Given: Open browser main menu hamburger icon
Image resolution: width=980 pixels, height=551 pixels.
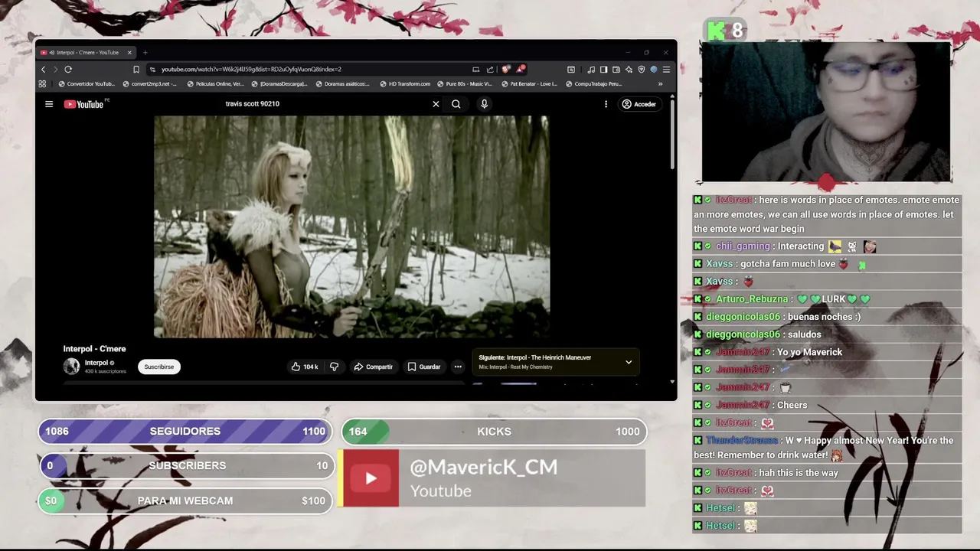Looking at the screenshot, I should 666,70.
